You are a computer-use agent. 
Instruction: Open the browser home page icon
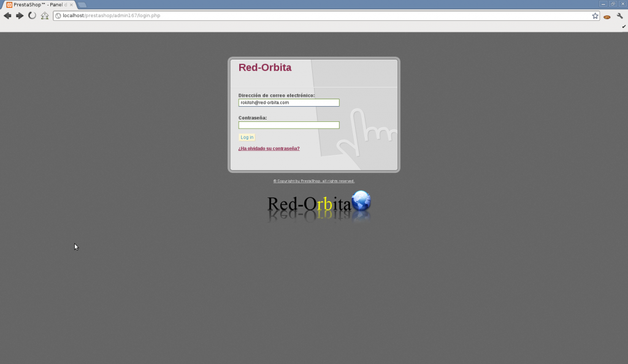(x=44, y=15)
